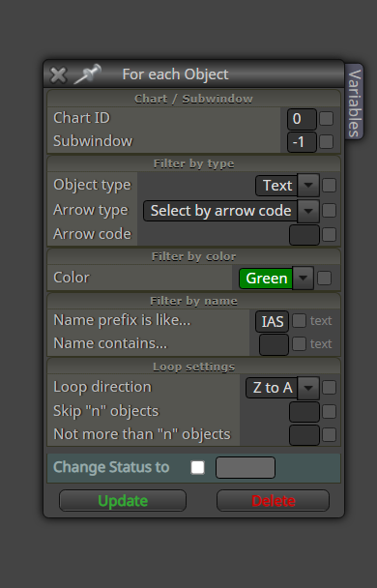This screenshot has width=377, height=588.
Task: Click the Filter by type section header
Action: click(193, 163)
